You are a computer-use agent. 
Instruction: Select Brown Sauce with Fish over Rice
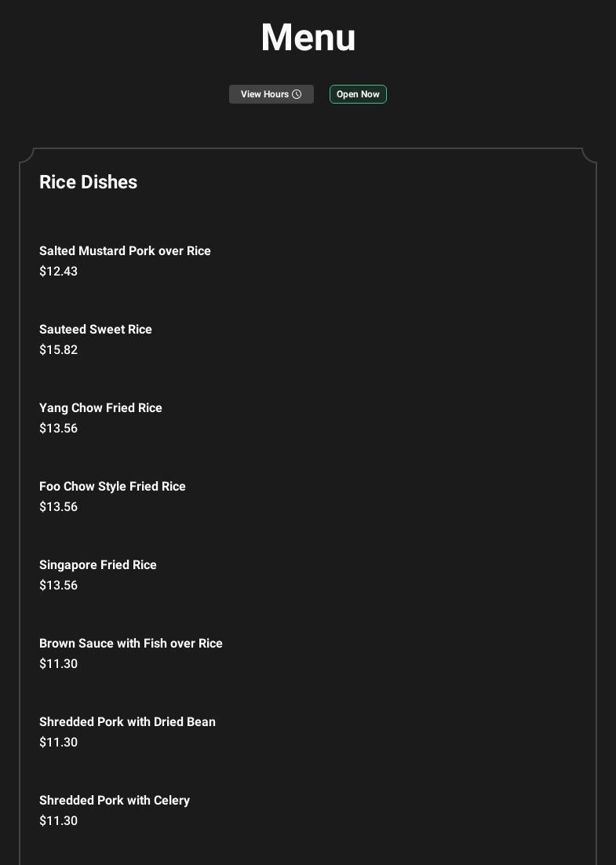point(131,644)
